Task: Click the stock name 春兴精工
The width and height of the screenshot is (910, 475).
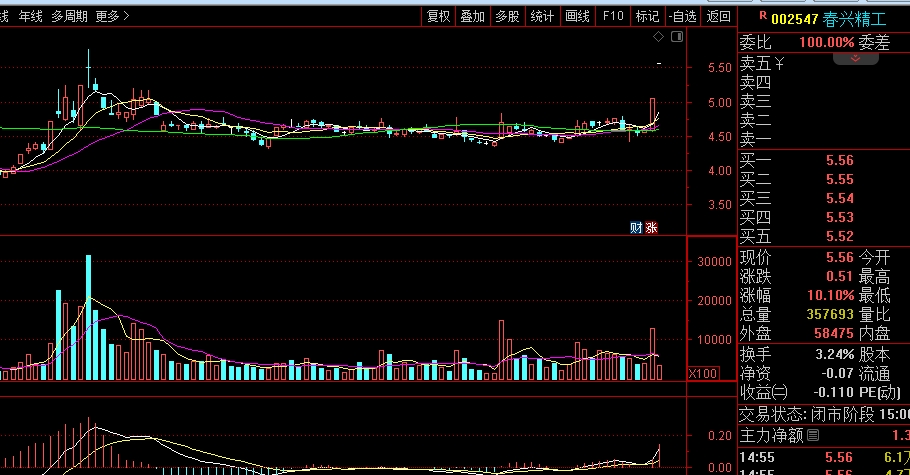Action: pyautogui.click(x=854, y=20)
